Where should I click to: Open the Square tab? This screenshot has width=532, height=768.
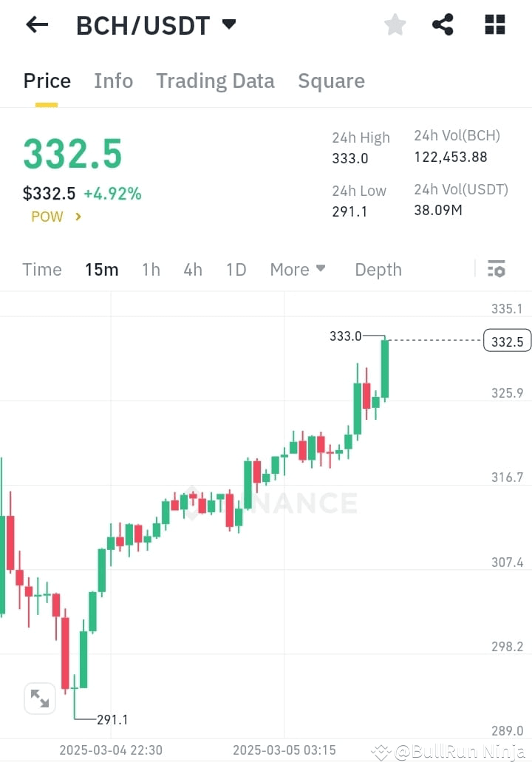click(x=331, y=81)
